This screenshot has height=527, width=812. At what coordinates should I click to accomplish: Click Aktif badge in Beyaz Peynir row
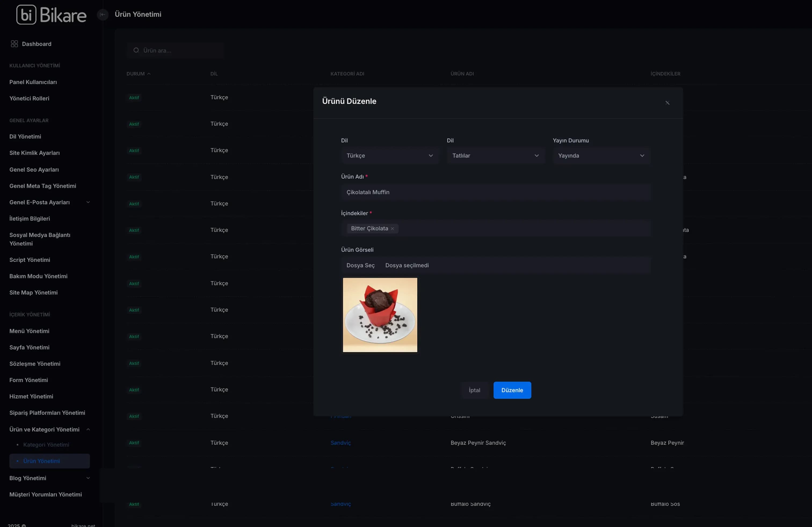click(134, 443)
